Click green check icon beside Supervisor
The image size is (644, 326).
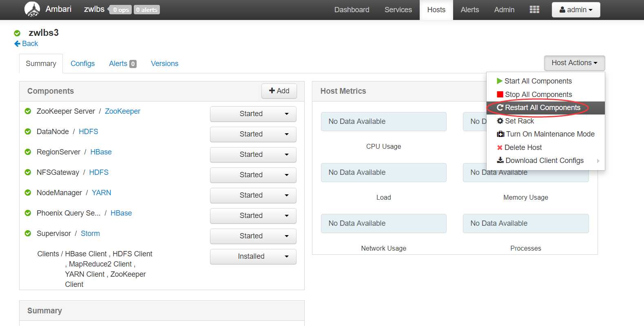coord(28,233)
